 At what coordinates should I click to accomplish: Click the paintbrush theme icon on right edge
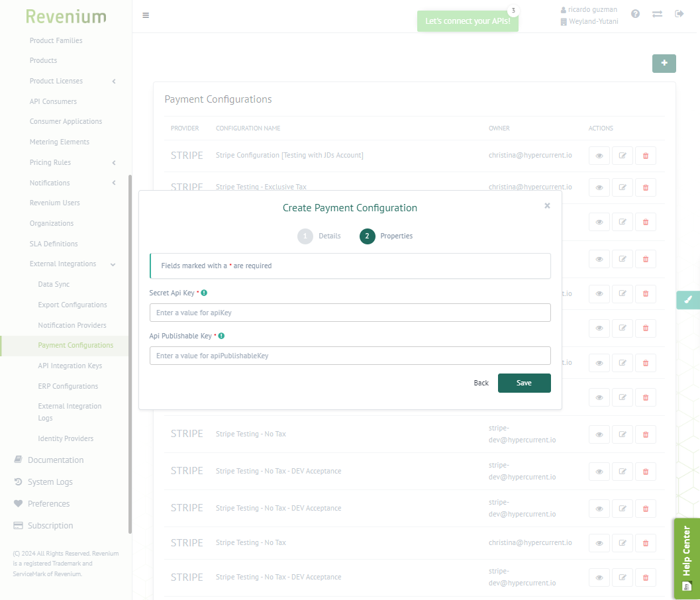(x=687, y=300)
